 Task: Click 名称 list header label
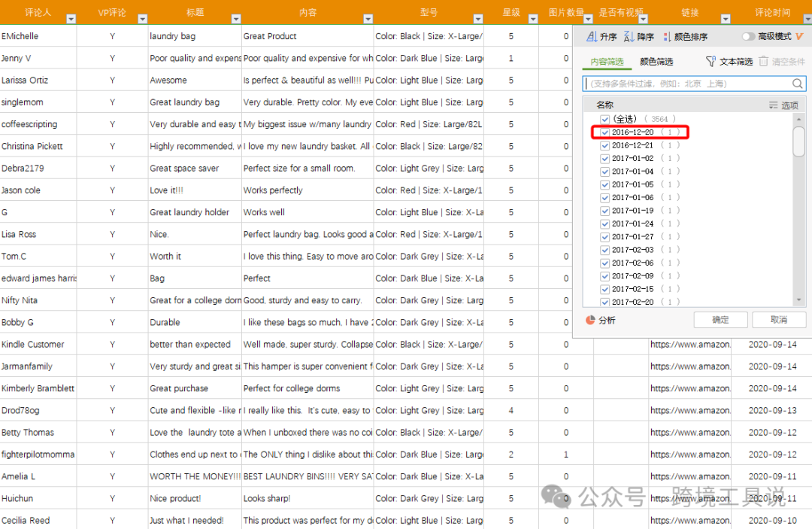604,105
